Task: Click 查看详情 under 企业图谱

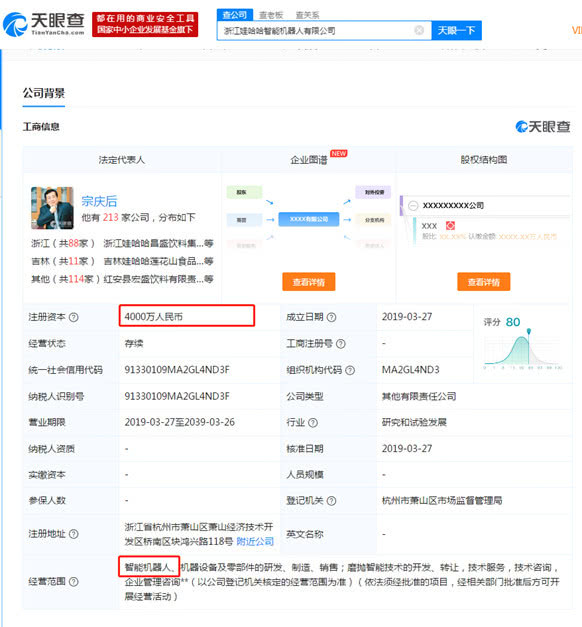Action: [x=308, y=282]
